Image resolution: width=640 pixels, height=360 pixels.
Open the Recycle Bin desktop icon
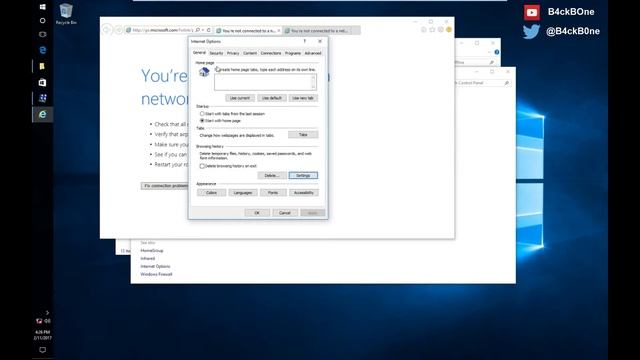tap(66, 14)
